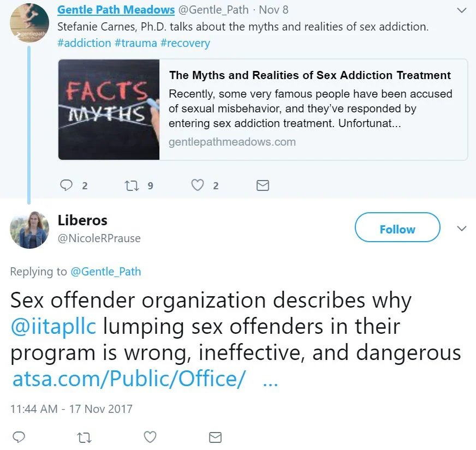Click the #addiction hashtag
Screen dimensions: 476x450
84,43
